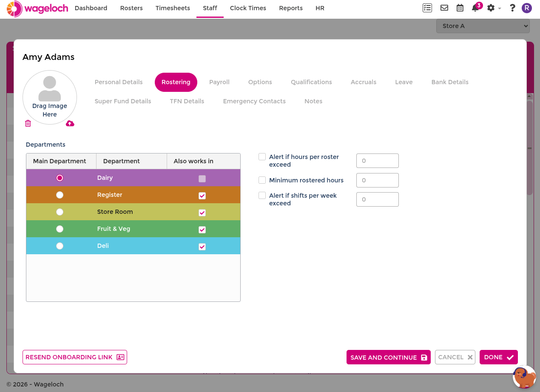Enable Alert if shifts per week exceed
Image resolution: width=540 pixels, height=392 pixels.
[x=262, y=196]
